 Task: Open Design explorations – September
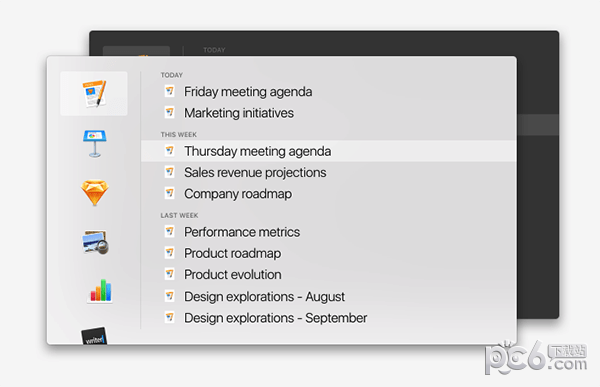tap(276, 318)
